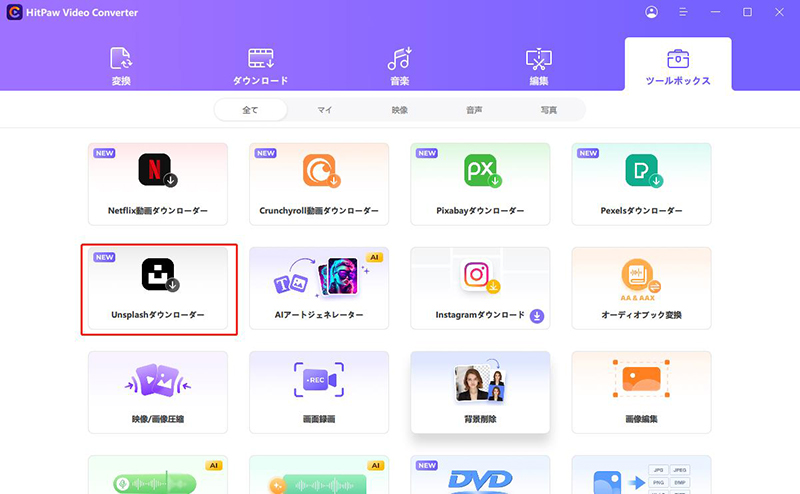Image resolution: width=800 pixels, height=494 pixels.
Task: Click the music note icon
Action: click(x=399, y=58)
